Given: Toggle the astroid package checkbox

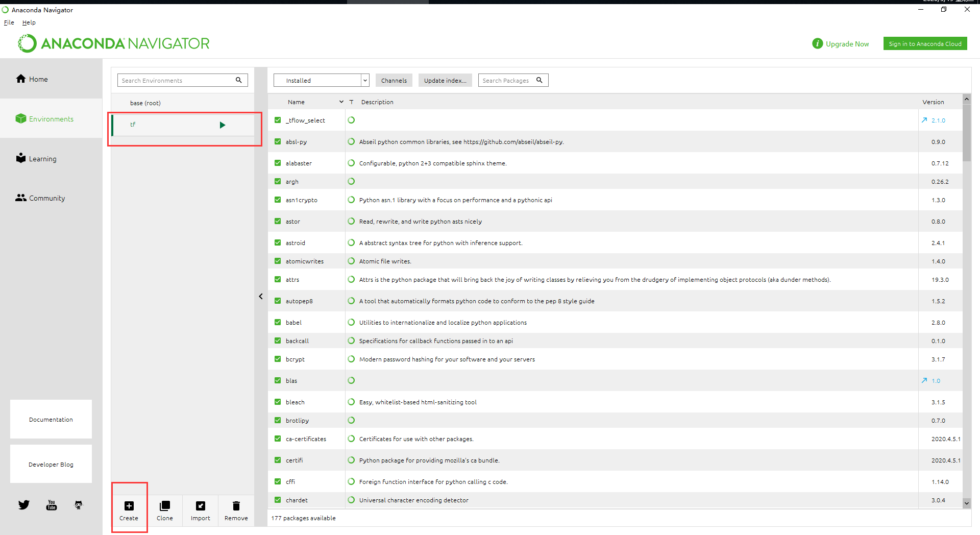Looking at the screenshot, I should click(x=278, y=242).
